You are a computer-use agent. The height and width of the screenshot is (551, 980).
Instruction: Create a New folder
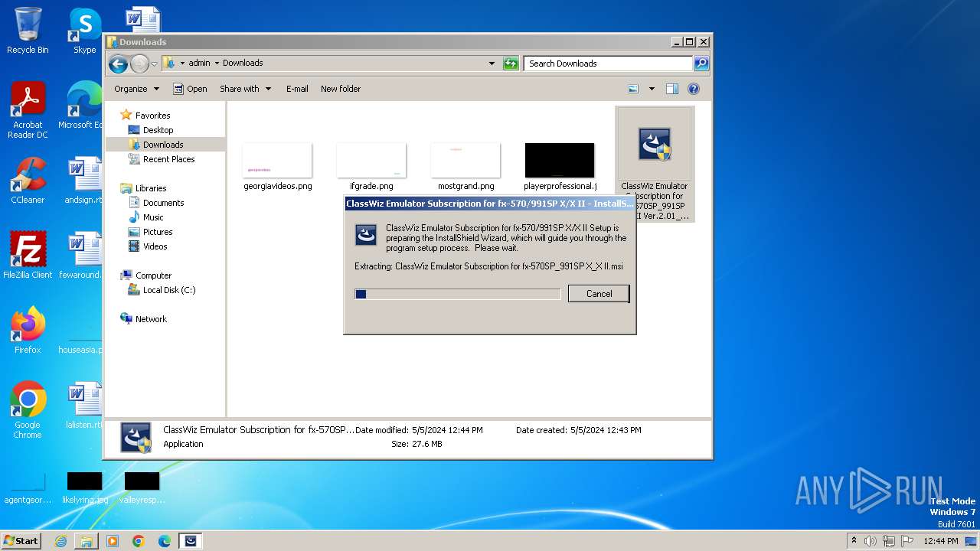(341, 89)
